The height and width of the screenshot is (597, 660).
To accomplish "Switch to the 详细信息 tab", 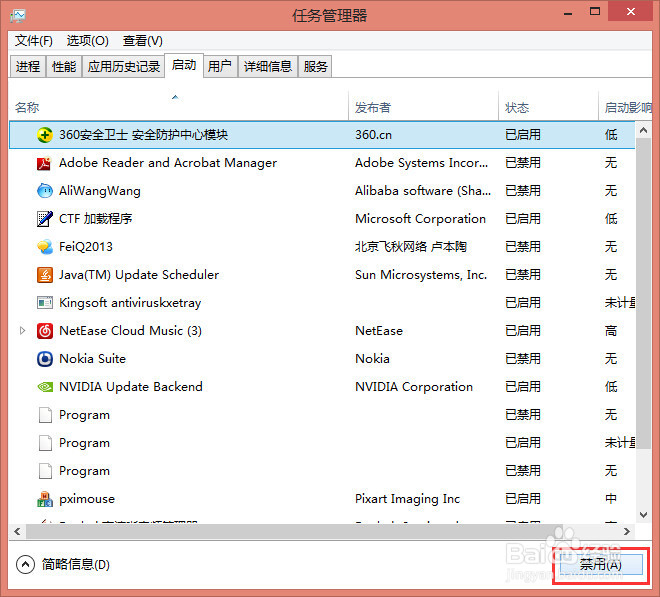I will pyautogui.click(x=268, y=67).
